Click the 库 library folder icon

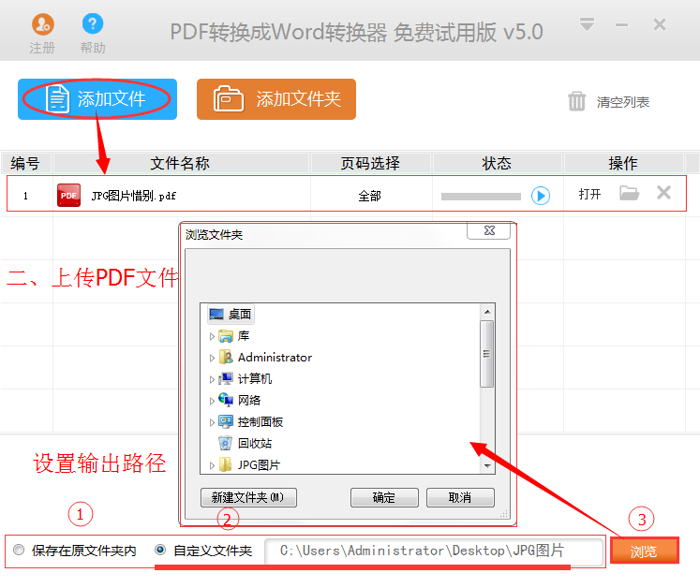click(226, 336)
